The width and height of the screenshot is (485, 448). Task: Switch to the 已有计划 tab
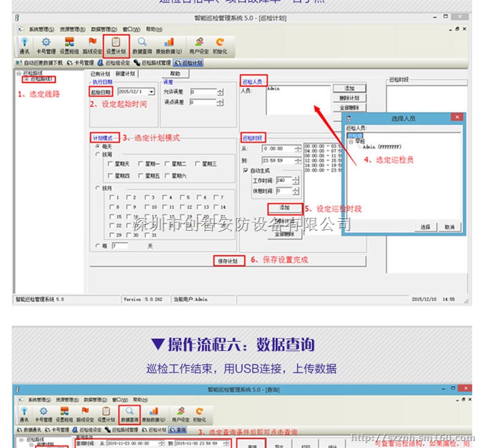point(100,74)
